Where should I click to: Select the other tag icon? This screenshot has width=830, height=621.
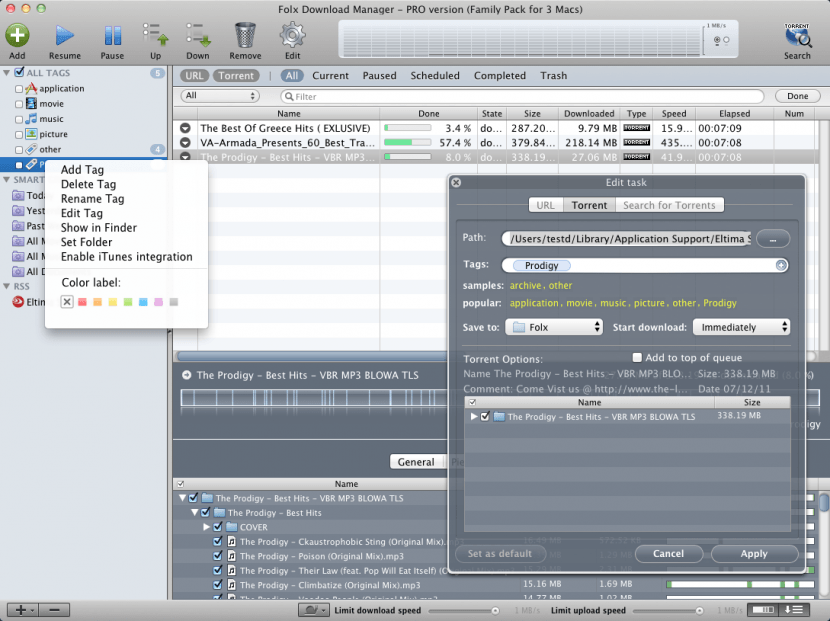tap(31, 149)
